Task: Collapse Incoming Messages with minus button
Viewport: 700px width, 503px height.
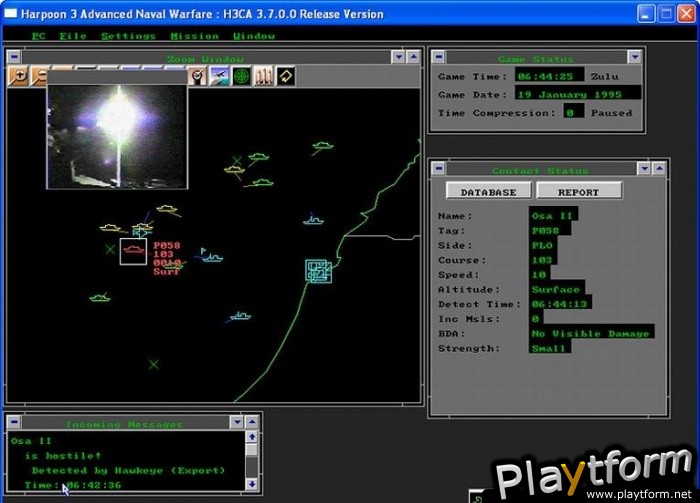Action: click(x=14, y=422)
